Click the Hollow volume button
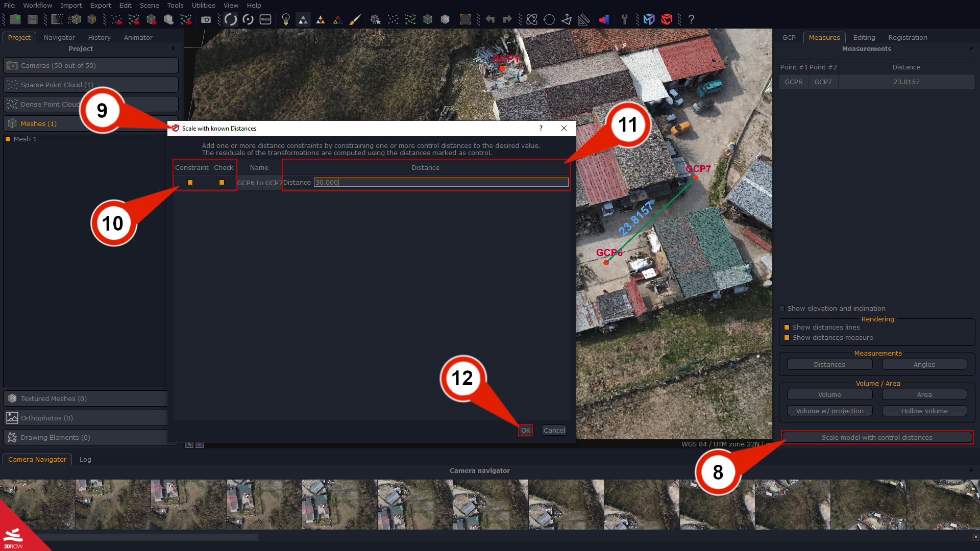This screenshot has height=551, width=980. 924,411
